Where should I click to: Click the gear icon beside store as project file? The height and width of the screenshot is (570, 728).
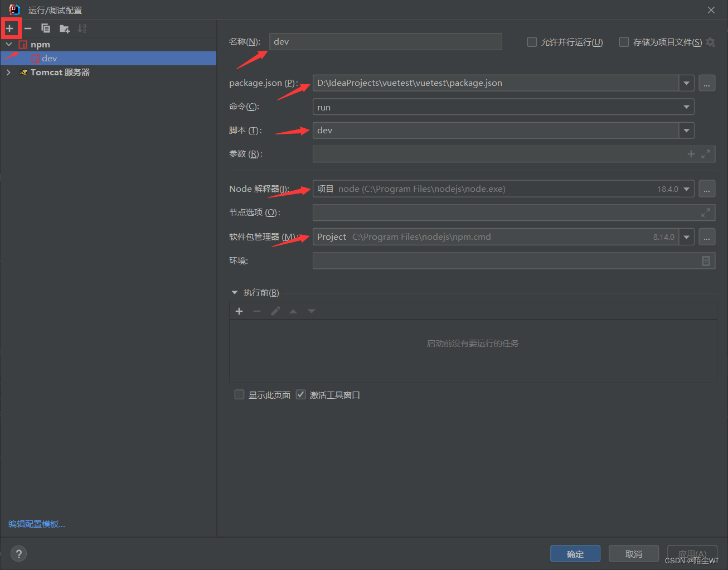(x=710, y=42)
